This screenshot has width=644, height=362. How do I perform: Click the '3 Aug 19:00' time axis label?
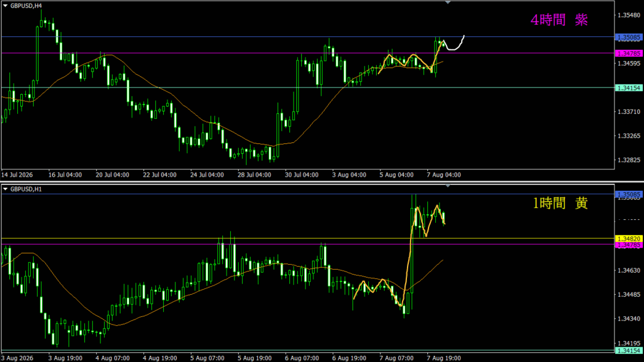point(65,358)
